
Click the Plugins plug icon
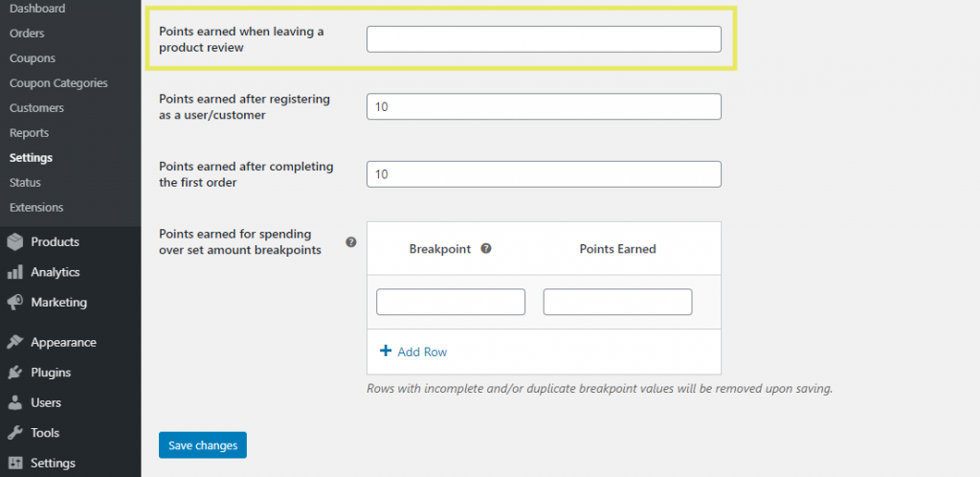(15, 373)
